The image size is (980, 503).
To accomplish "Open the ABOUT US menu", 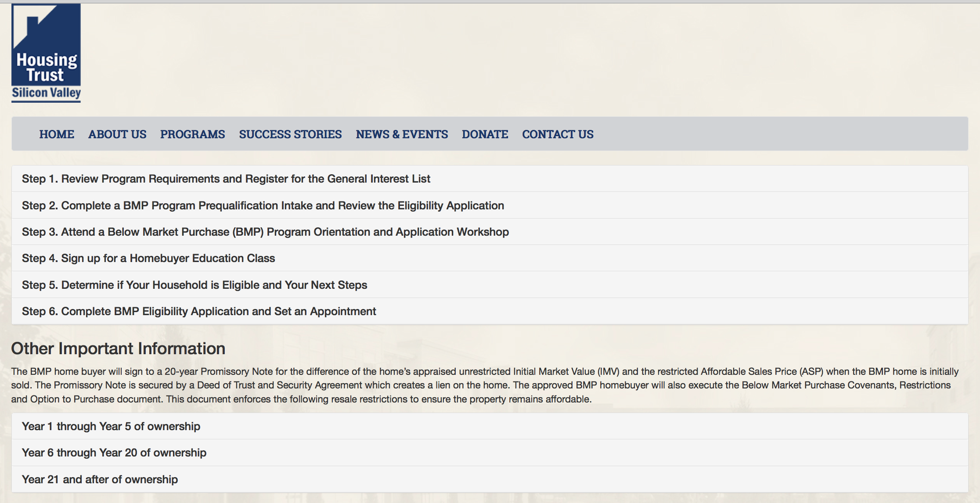I will [117, 134].
